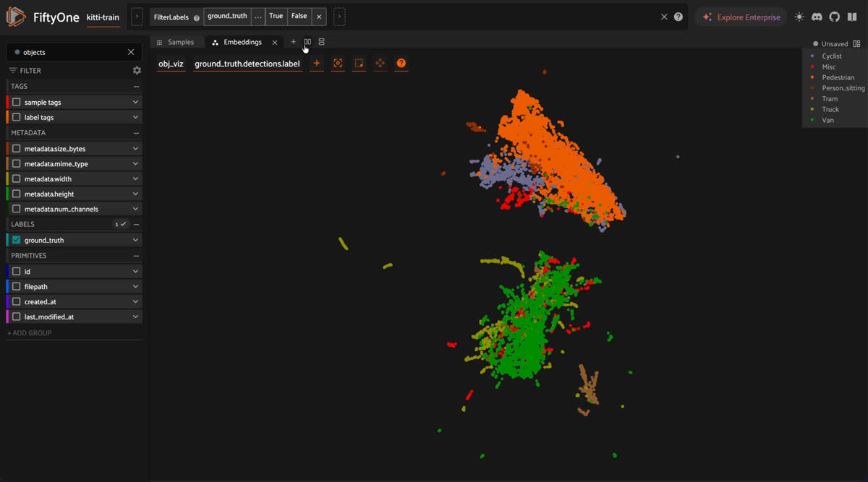Open view bar help question mark
This screenshot has height=482, width=868.
678,17
